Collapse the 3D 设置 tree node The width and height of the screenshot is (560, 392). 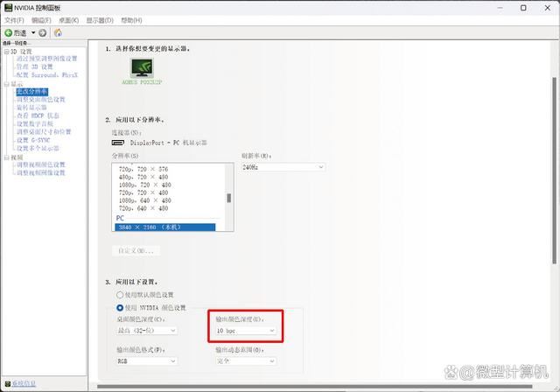click(4, 51)
